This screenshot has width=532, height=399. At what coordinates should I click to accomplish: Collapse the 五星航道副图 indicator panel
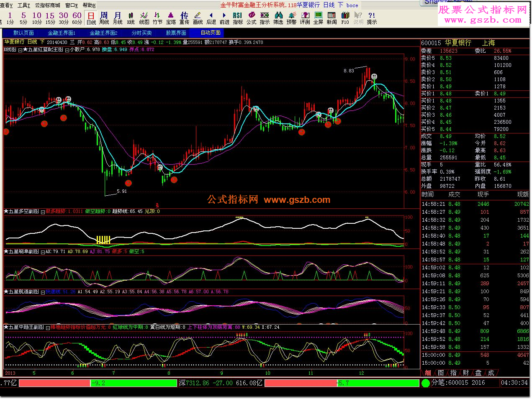(x=43, y=292)
